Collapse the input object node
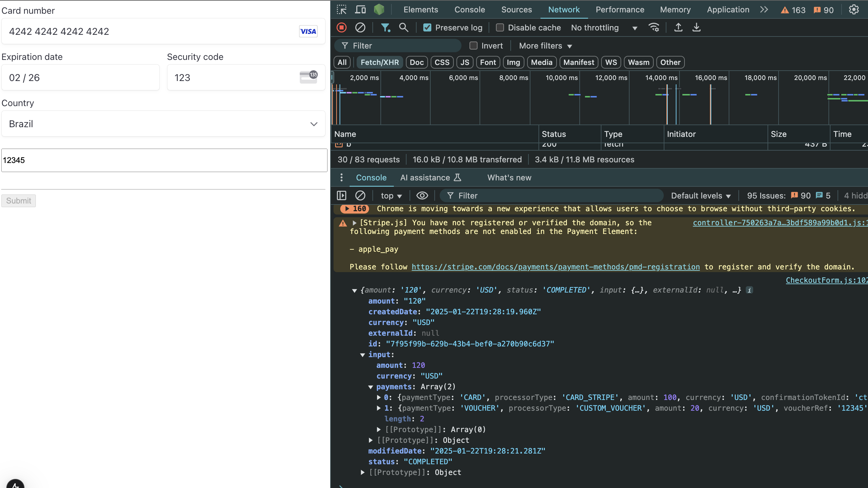This screenshot has height=488, width=868. coord(363,355)
